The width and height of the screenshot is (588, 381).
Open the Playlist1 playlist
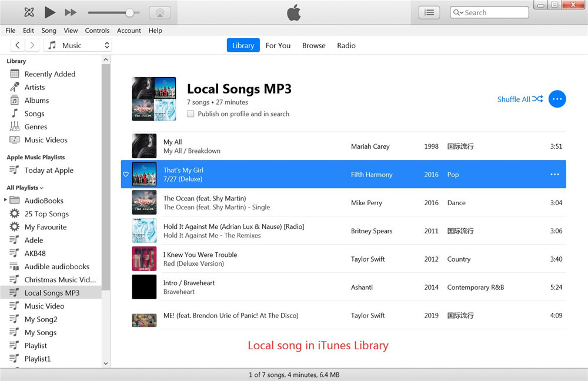click(x=37, y=359)
